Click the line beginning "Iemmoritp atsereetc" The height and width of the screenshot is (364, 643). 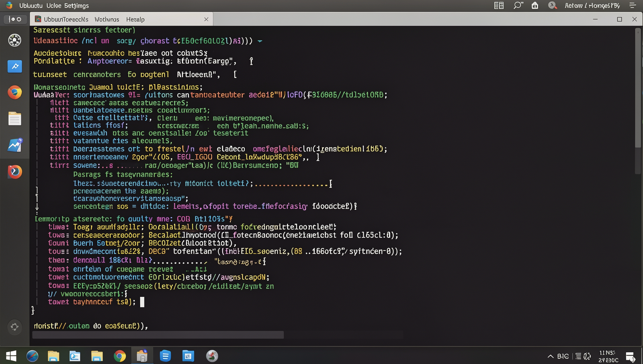pyautogui.click(x=133, y=219)
